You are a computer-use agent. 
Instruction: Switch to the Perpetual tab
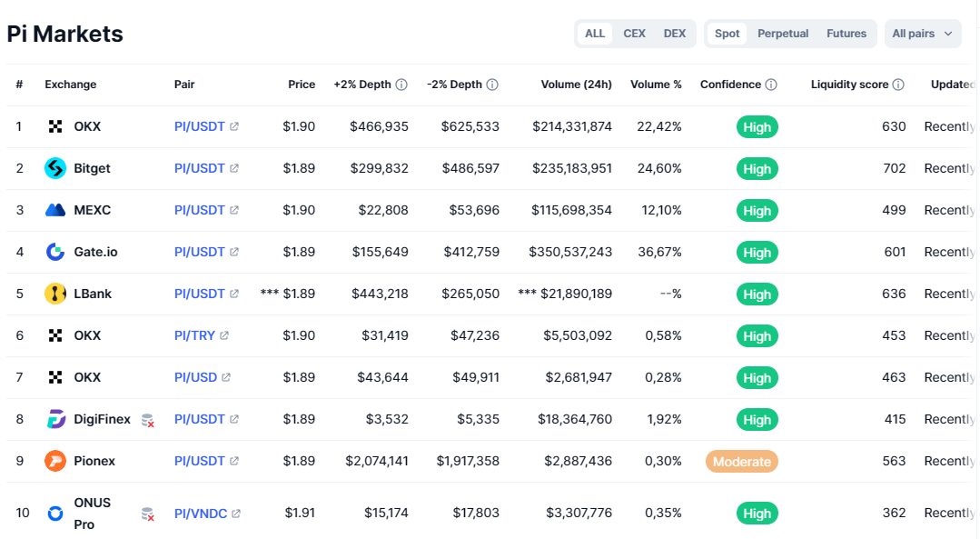tap(783, 34)
